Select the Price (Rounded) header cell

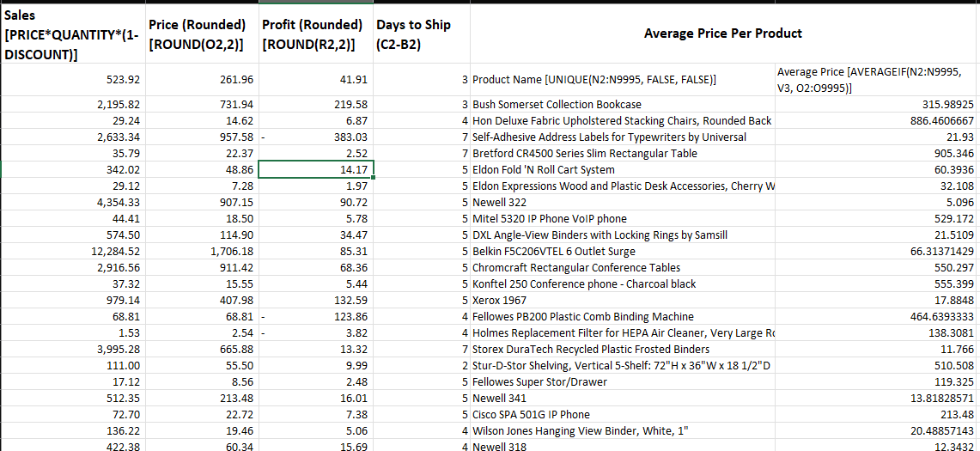[202, 34]
